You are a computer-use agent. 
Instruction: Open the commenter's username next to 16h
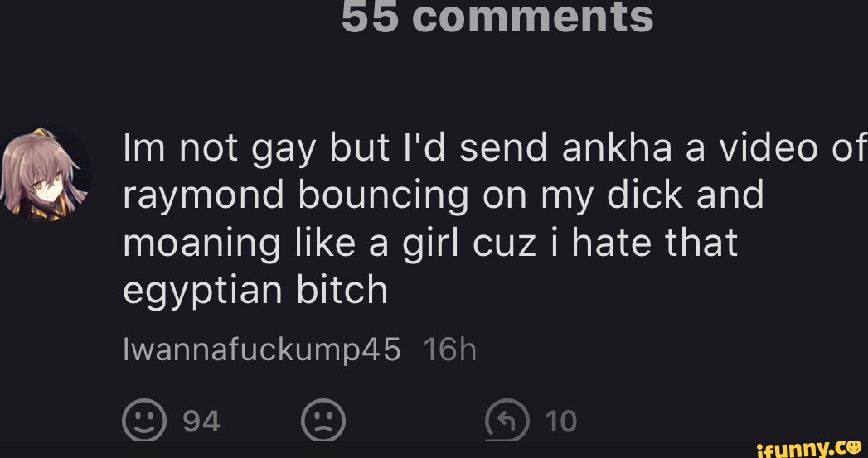(x=261, y=350)
